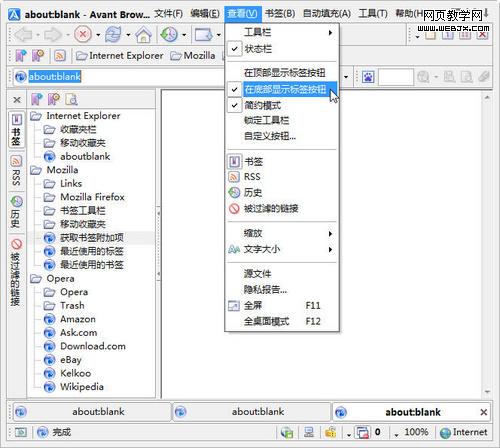
Task: Open the 自动填充(A) menu
Action: coord(327,14)
